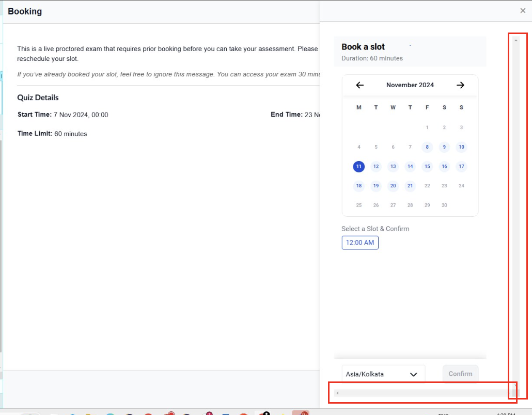Click the 'Book a slot' heading
This screenshot has height=415, width=532.
click(363, 47)
